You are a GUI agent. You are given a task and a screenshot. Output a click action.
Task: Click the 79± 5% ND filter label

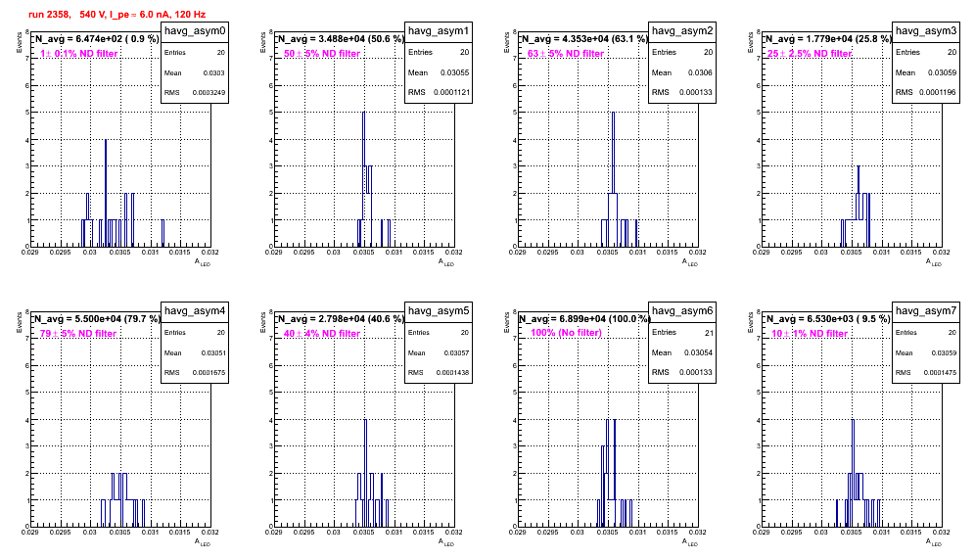(78, 334)
